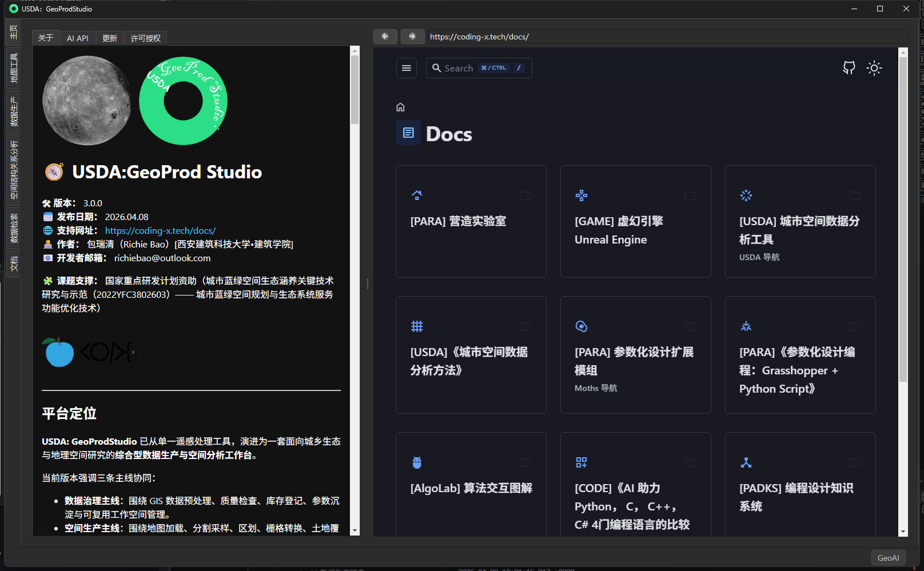
Task: Switch to the 许可授权 tab
Action: tap(146, 38)
